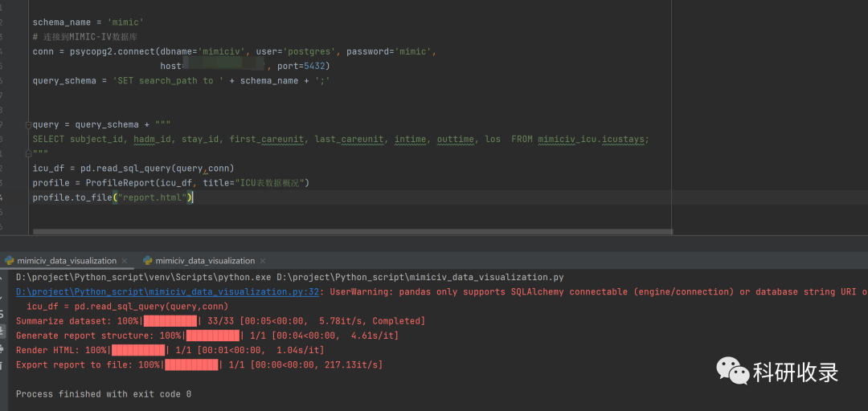Image resolution: width=868 pixels, height=411 pixels.
Task: Click the 'SET search_path to ' string
Action: tap(168, 81)
